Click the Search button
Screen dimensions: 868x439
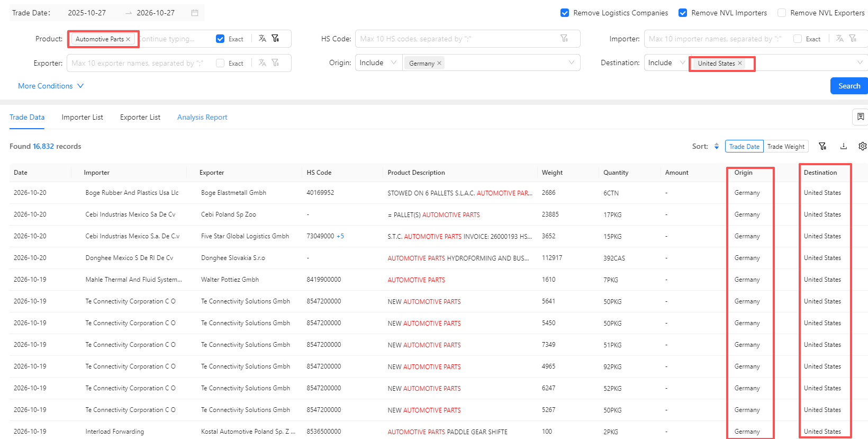[x=849, y=86]
